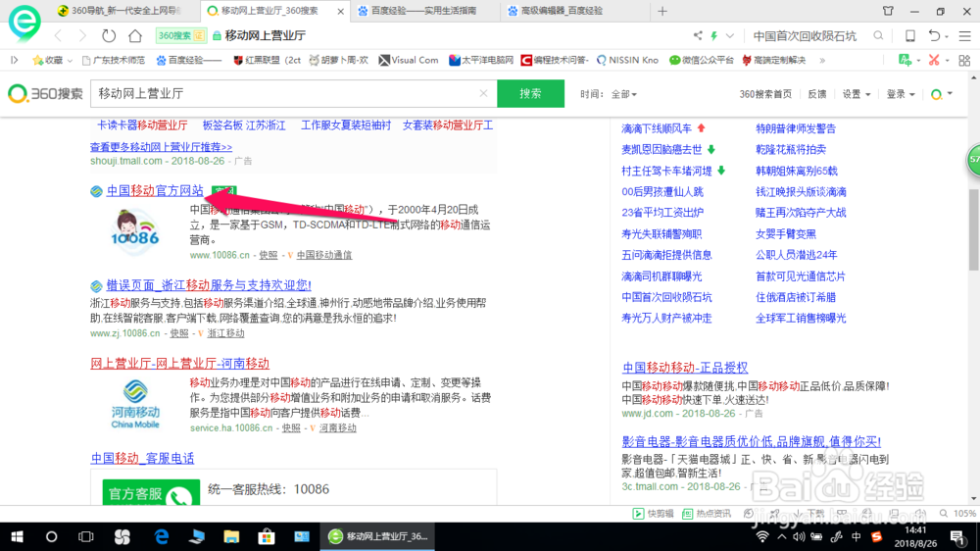Open Windows Start menu
The width and height of the screenshot is (980, 551).
[x=17, y=536]
